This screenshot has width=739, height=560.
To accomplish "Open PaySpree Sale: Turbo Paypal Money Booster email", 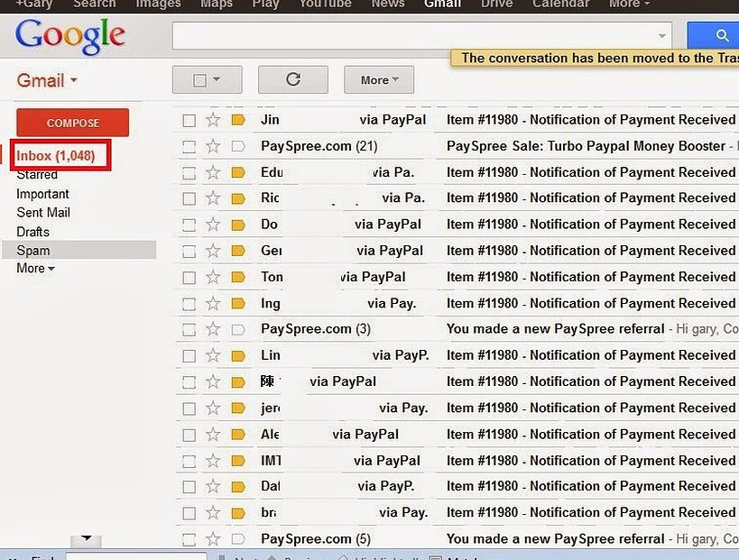I will [x=586, y=146].
